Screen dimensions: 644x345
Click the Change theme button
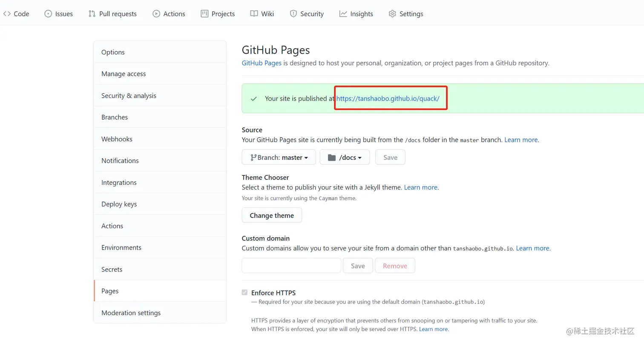[272, 215]
